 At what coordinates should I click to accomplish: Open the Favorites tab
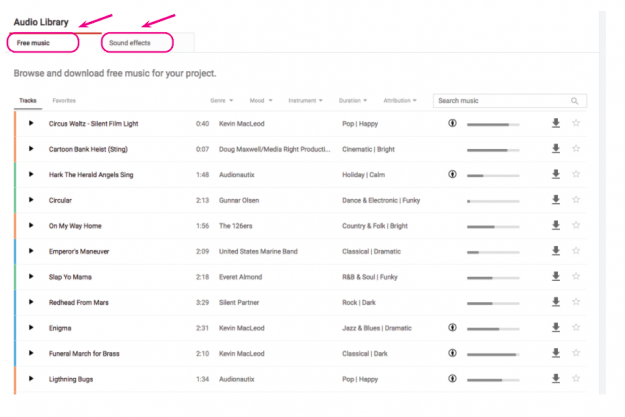[x=64, y=100]
